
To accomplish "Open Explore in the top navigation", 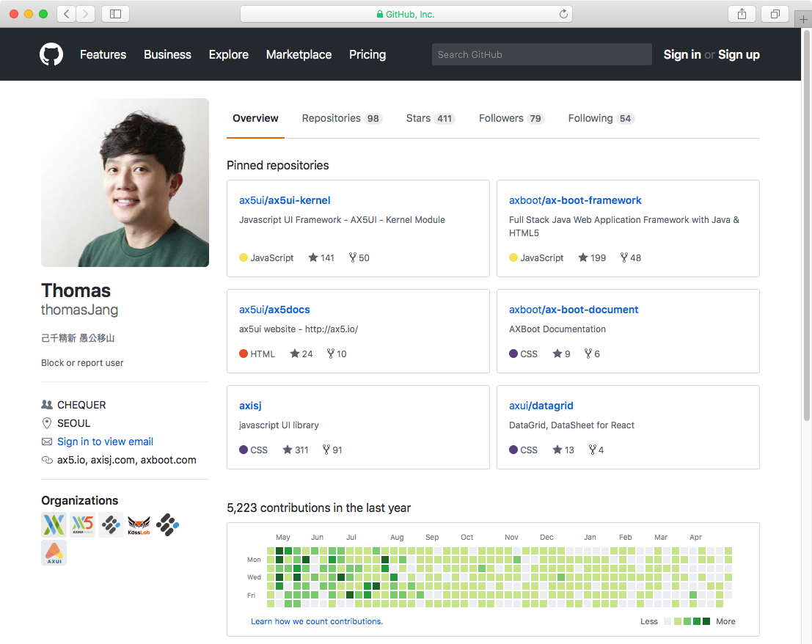I will (x=228, y=54).
